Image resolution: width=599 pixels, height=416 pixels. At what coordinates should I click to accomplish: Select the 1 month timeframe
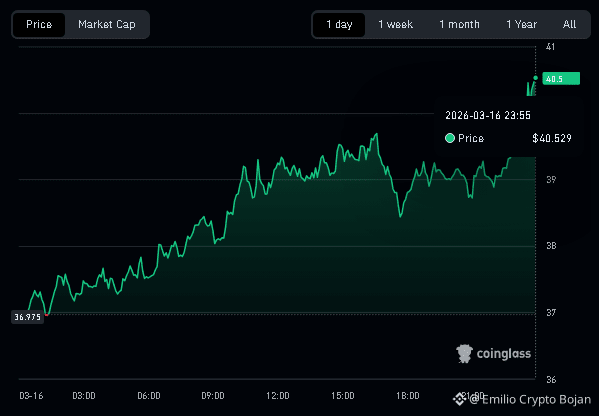click(x=459, y=24)
